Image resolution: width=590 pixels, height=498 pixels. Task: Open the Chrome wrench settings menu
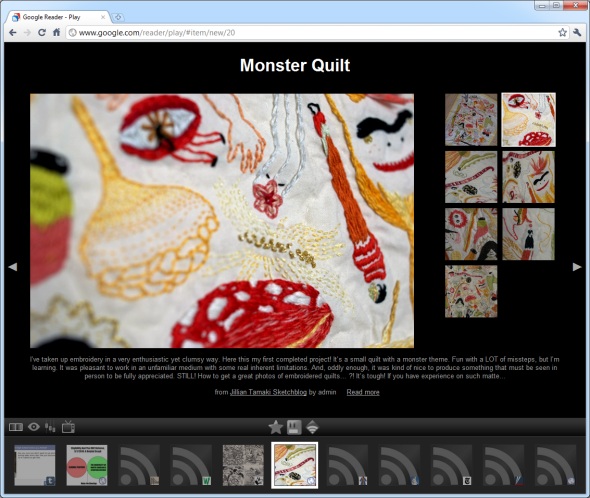(x=577, y=33)
